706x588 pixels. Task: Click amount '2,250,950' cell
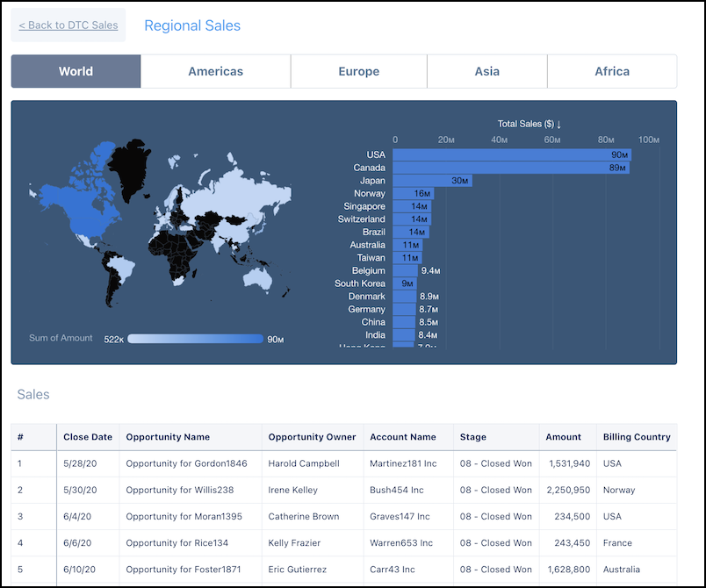[568, 490]
